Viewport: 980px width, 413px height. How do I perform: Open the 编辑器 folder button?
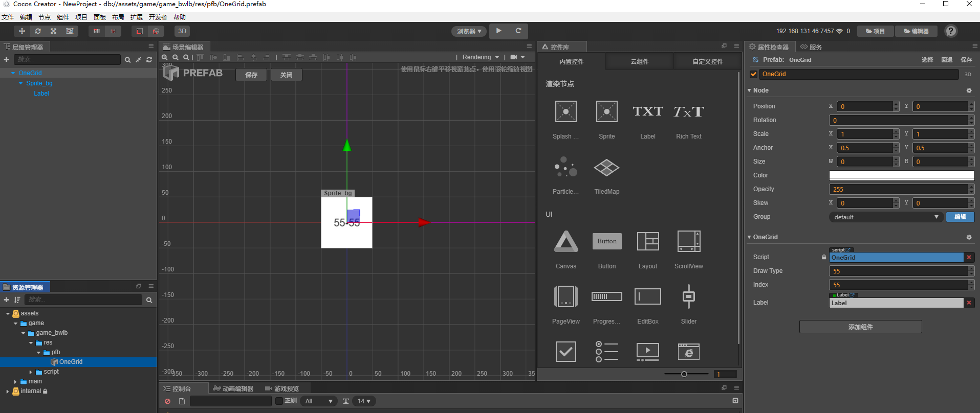click(916, 31)
